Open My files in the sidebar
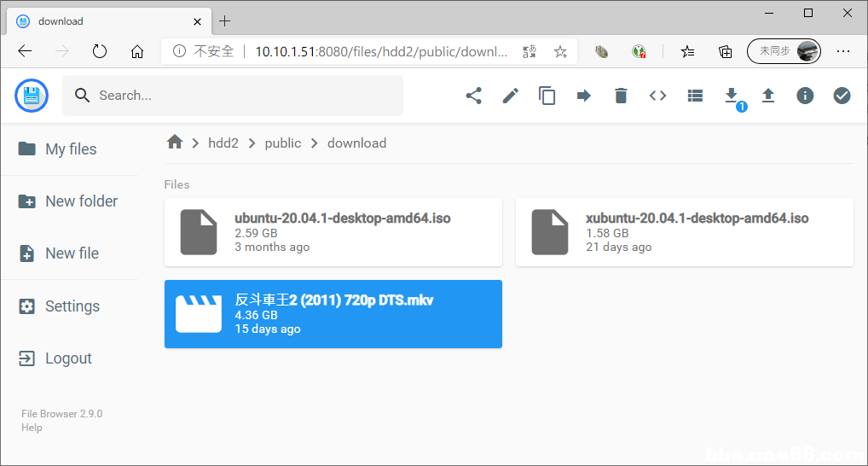The width and height of the screenshot is (868, 466). click(69, 149)
